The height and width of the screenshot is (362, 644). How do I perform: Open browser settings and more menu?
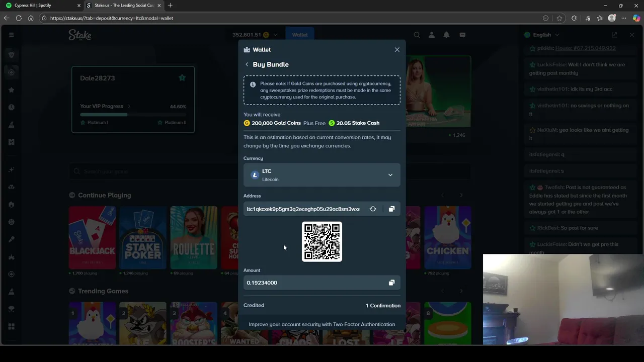pyautogui.click(x=624, y=18)
